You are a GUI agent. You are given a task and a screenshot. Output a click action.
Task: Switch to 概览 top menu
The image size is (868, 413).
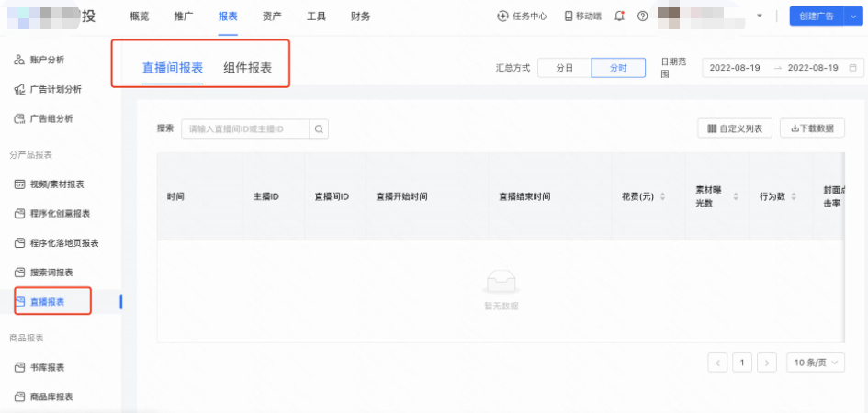tap(140, 17)
